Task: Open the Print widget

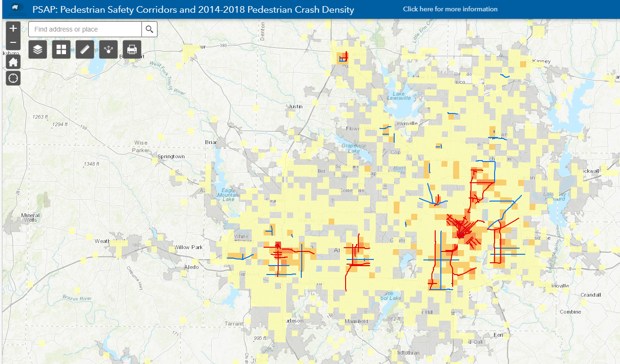Action: click(132, 49)
